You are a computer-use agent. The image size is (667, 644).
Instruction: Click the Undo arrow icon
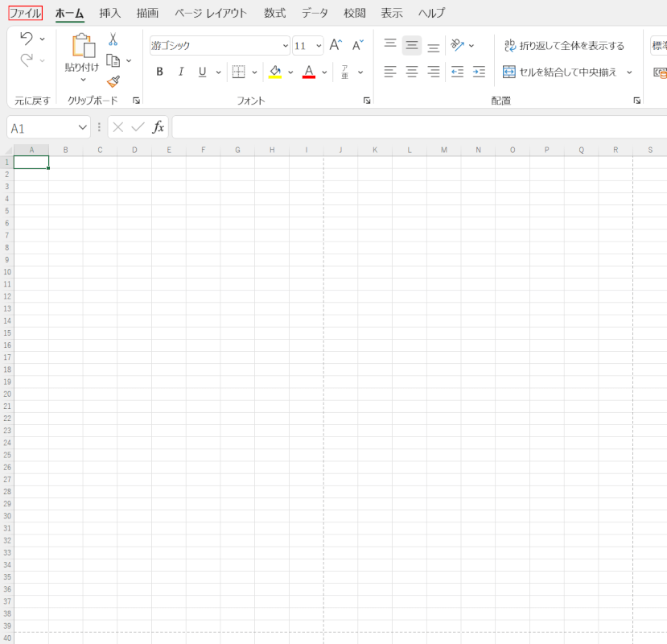pyautogui.click(x=27, y=39)
